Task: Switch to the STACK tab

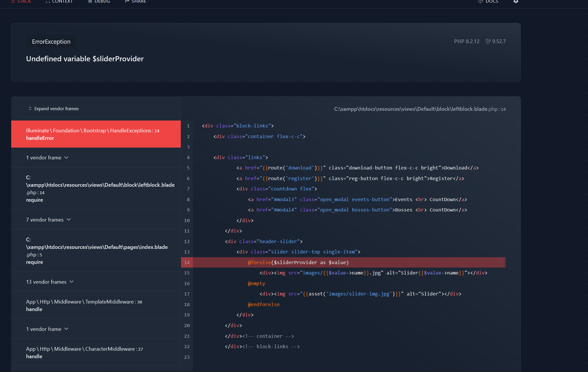Action: (x=21, y=1)
